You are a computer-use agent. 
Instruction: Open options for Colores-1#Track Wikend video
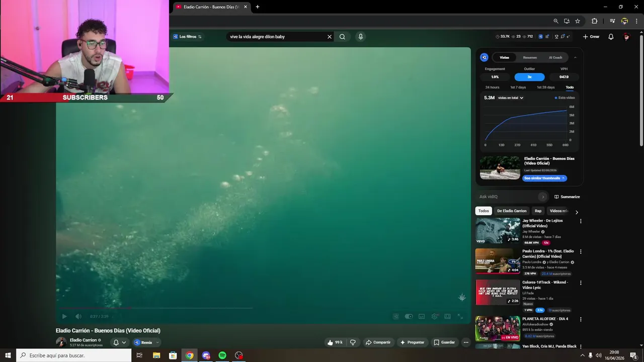[581, 283]
